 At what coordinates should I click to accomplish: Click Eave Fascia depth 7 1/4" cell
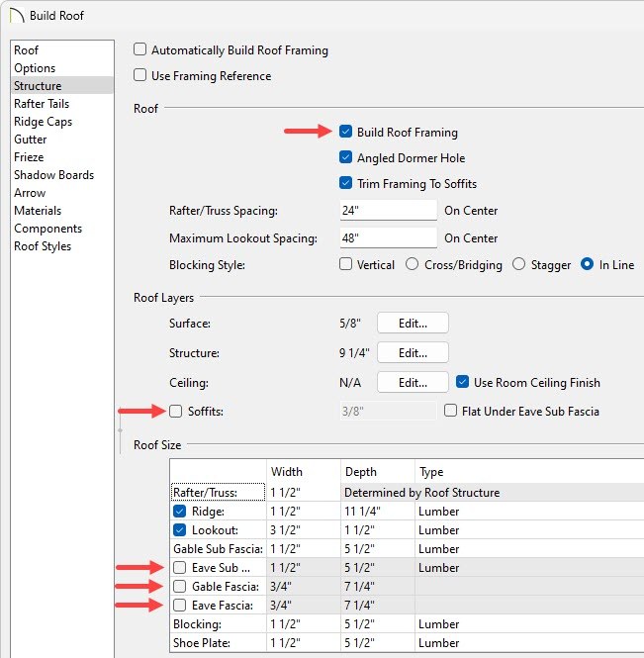click(x=378, y=606)
